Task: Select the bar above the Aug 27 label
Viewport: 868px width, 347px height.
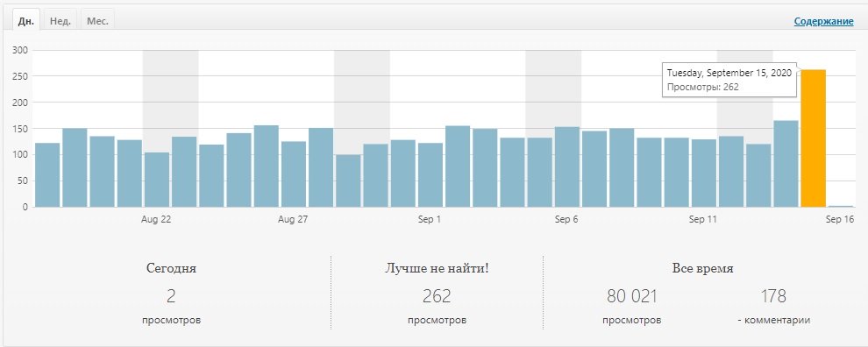Action: [x=294, y=174]
